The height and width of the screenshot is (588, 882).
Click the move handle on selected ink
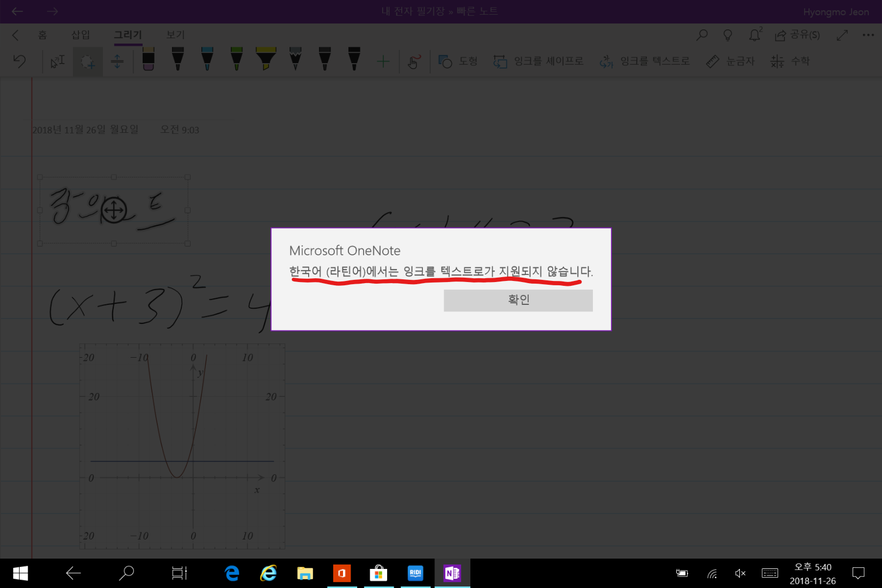click(114, 210)
